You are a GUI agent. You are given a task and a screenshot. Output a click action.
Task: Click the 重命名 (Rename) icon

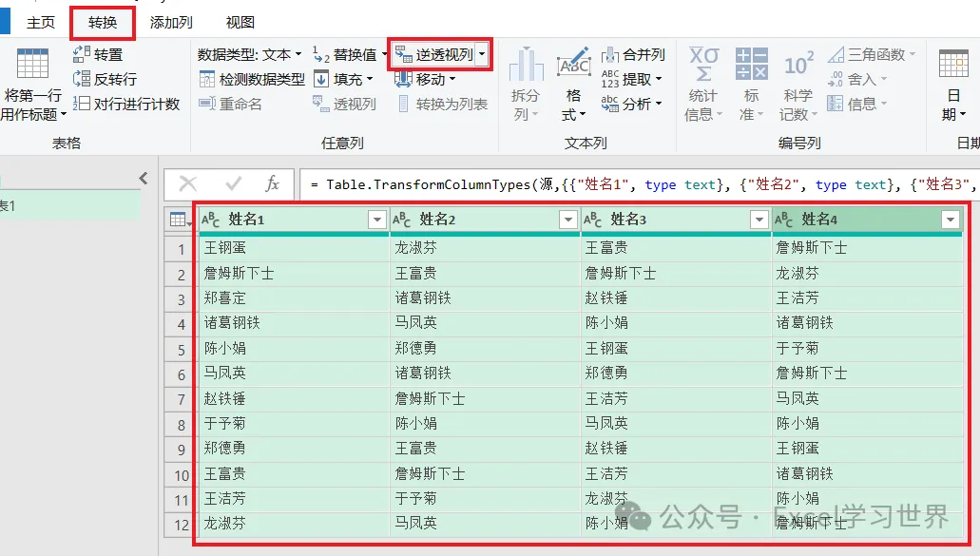coord(207,103)
